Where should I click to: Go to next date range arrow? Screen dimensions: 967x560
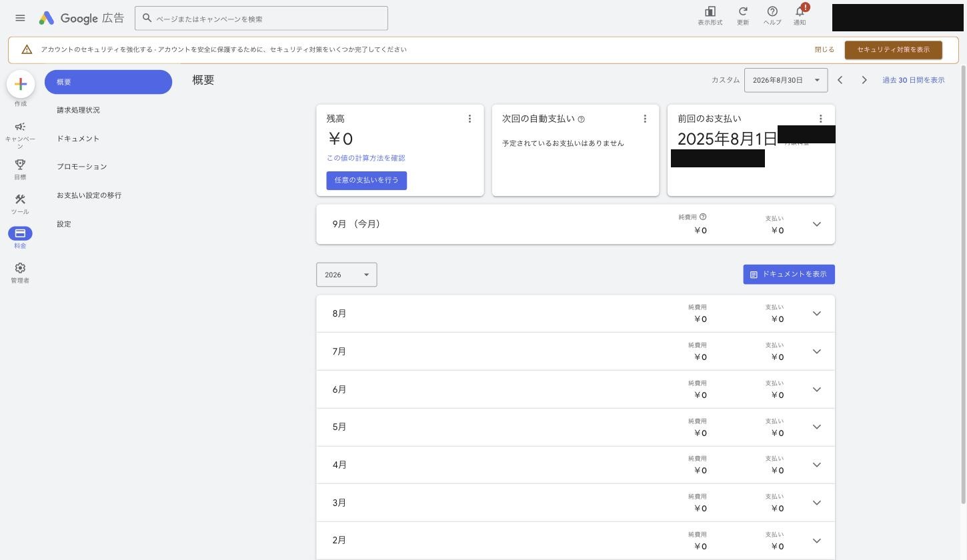[x=864, y=80]
